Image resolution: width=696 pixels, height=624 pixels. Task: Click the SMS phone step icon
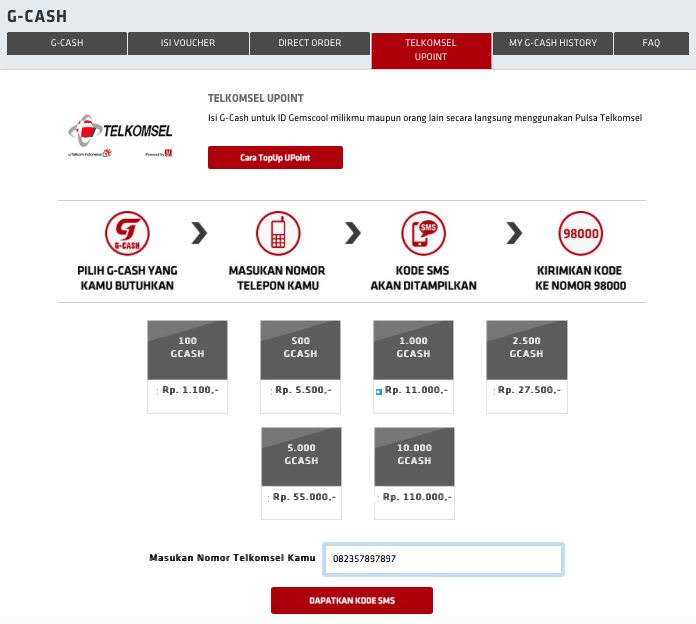(423, 233)
